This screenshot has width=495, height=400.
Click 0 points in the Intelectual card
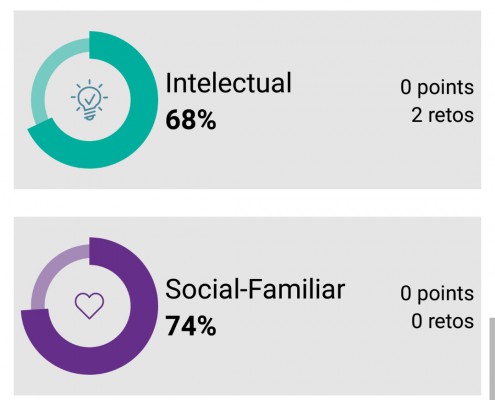point(437,88)
